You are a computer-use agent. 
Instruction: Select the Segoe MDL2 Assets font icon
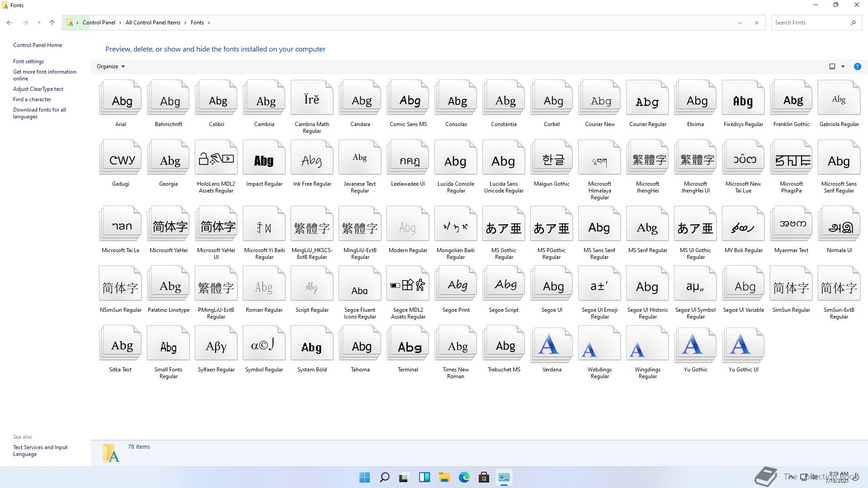click(408, 283)
